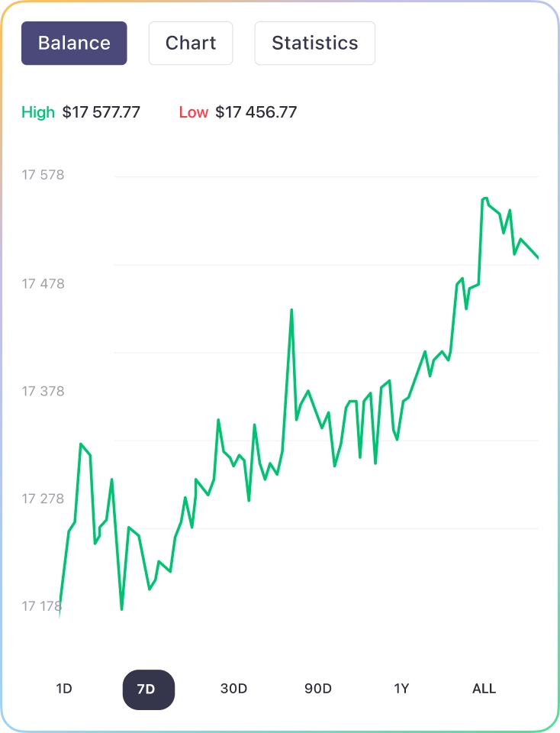Choose the 30D time range

[233, 689]
